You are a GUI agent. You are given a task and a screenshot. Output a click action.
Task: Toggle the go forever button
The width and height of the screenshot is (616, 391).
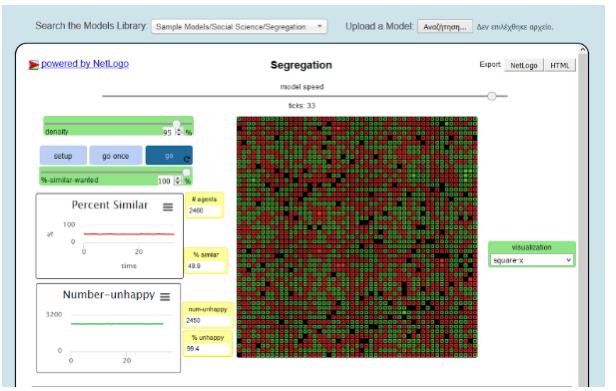[x=169, y=156]
